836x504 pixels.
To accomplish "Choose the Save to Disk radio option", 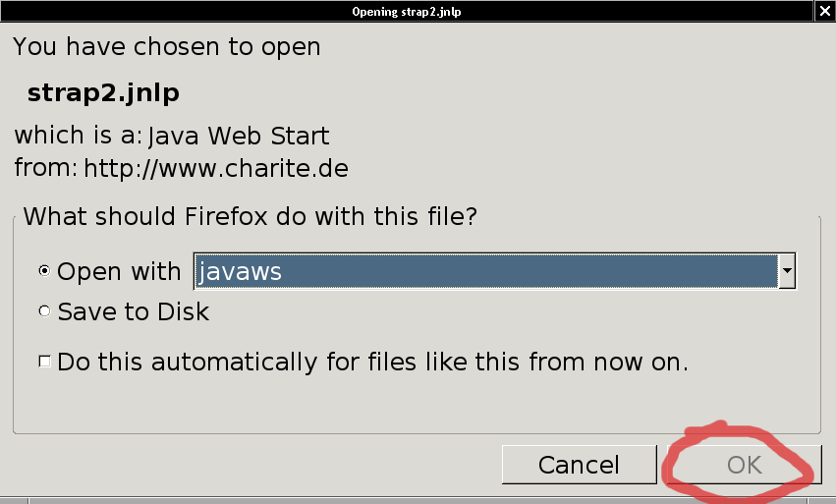I will (45, 311).
